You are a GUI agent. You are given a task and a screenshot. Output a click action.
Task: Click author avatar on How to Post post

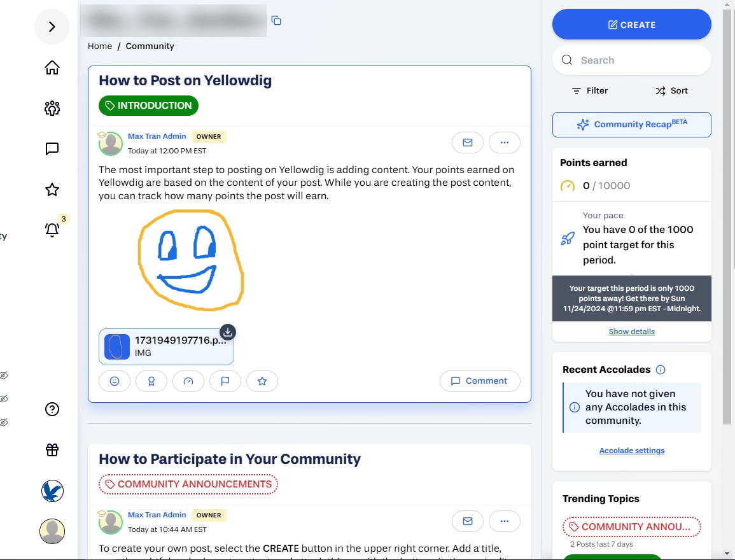click(111, 143)
